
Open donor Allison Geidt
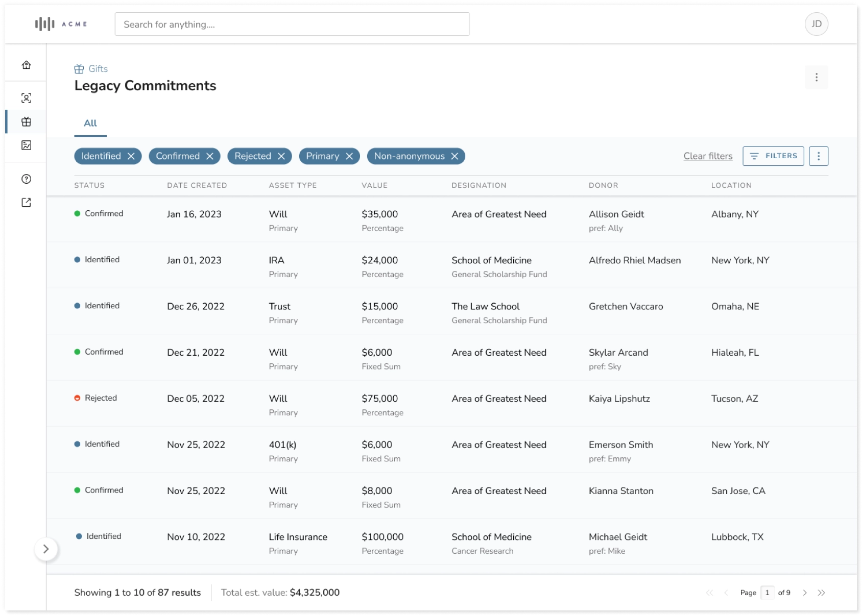coord(616,214)
